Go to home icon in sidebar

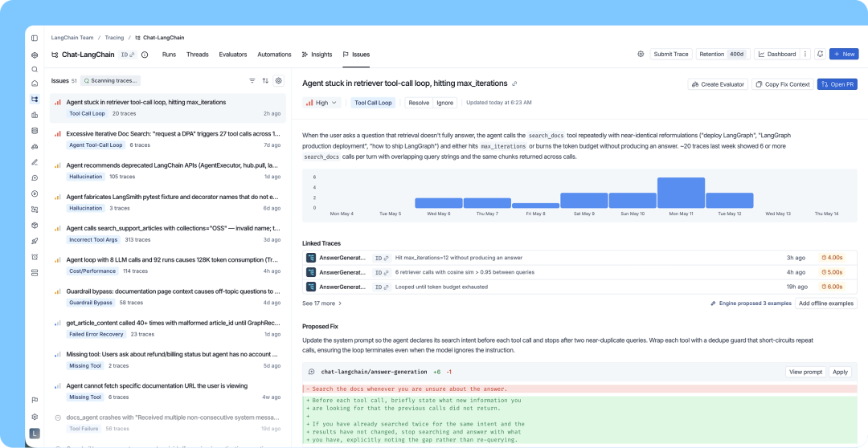click(35, 83)
